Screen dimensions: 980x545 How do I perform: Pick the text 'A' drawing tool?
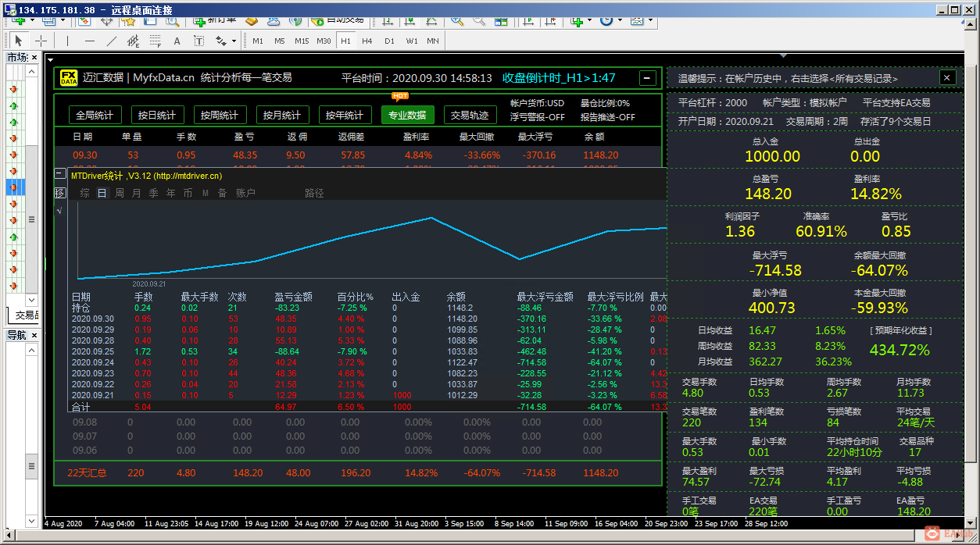[177, 41]
